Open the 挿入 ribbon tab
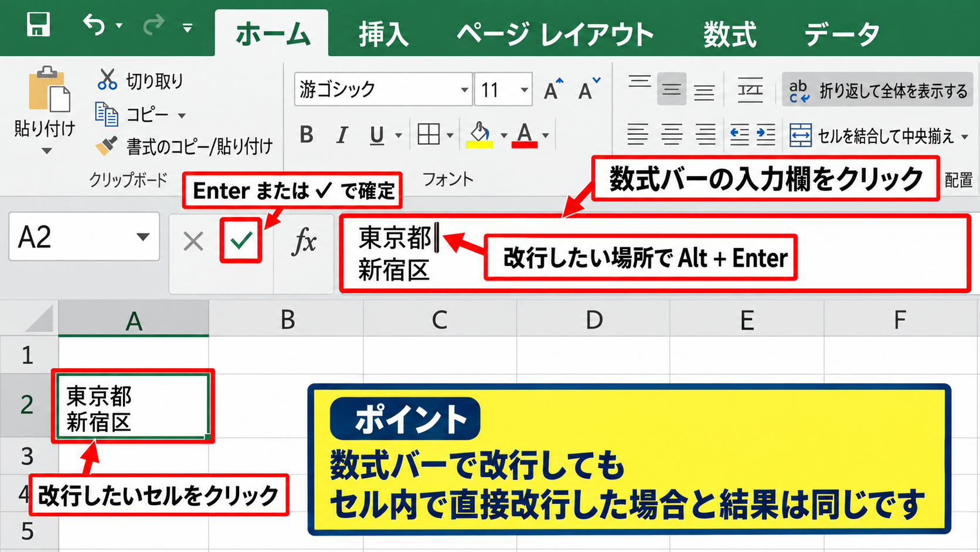Image resolution: width=980 pixels, height=552 pixels. 383,33
